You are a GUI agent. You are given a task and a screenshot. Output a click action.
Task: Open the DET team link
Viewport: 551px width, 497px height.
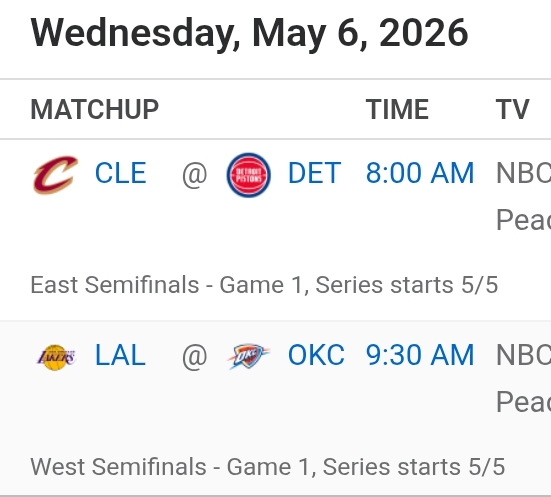pos(315,173)
